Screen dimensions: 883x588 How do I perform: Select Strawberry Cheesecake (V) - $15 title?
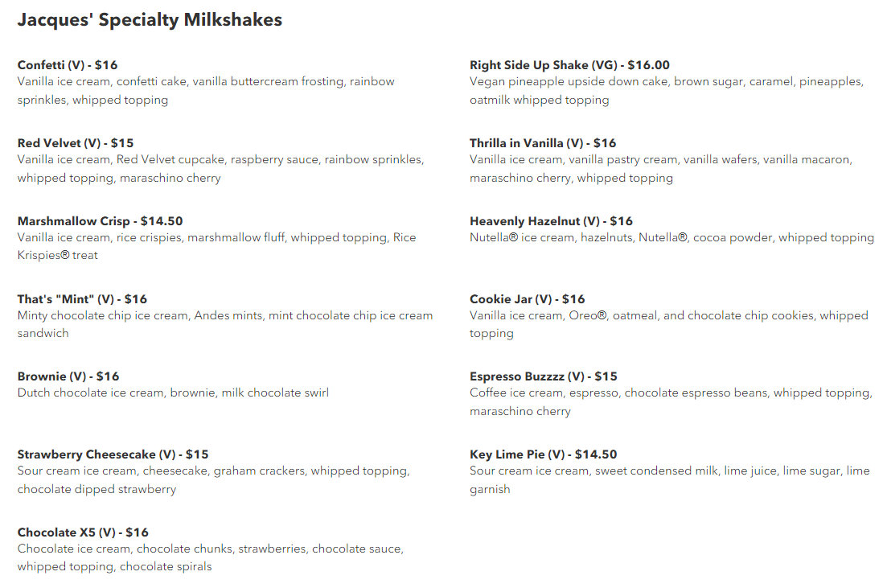[113, 454]
